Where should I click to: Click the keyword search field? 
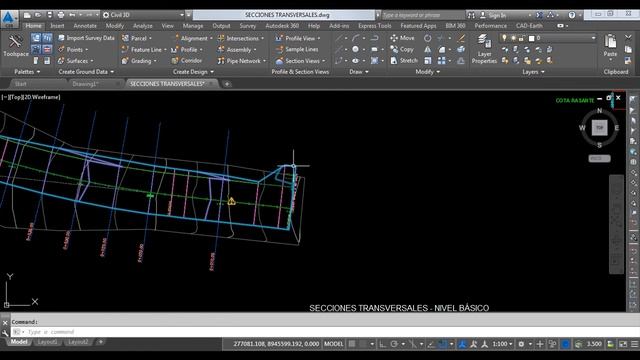[x=422, y=15]
